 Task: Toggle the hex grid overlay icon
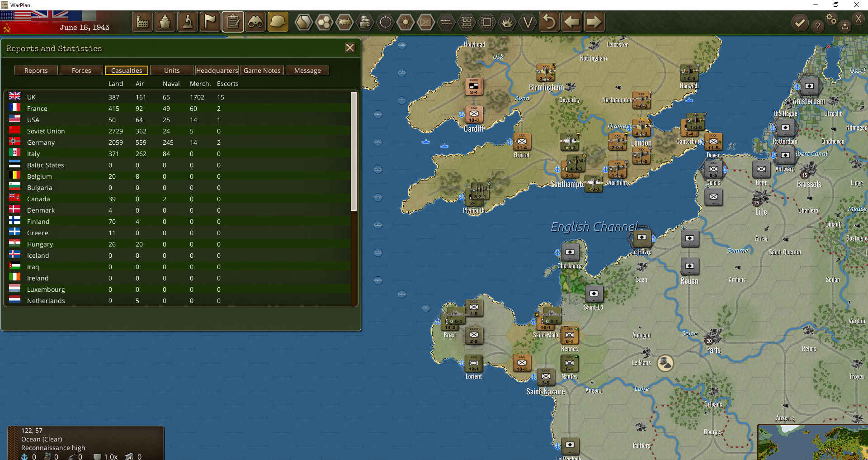point(324,22)
